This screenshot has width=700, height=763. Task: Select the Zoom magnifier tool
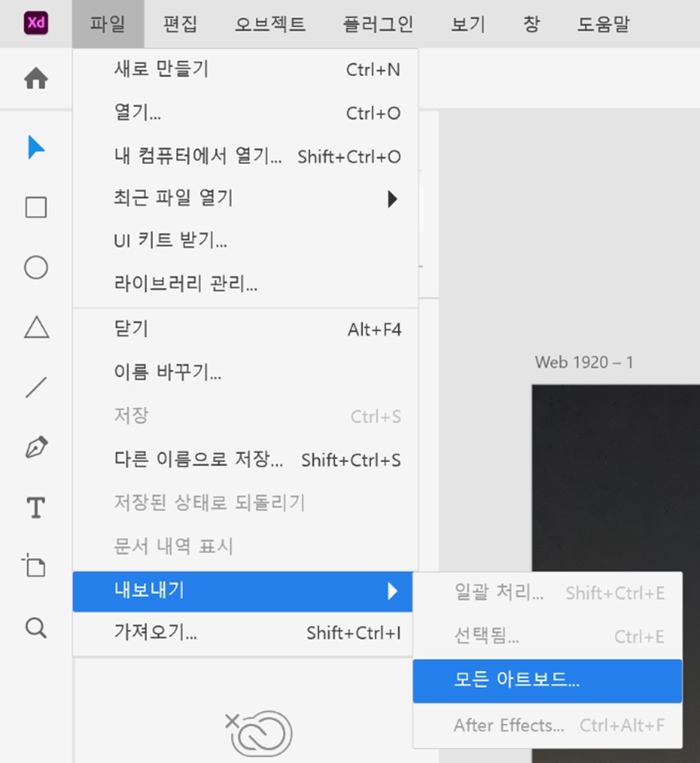click(x=36, y=628)
